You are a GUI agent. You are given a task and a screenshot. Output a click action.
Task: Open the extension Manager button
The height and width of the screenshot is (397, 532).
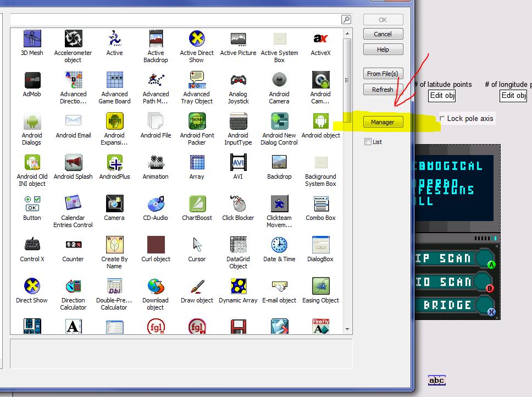point(383,122)
